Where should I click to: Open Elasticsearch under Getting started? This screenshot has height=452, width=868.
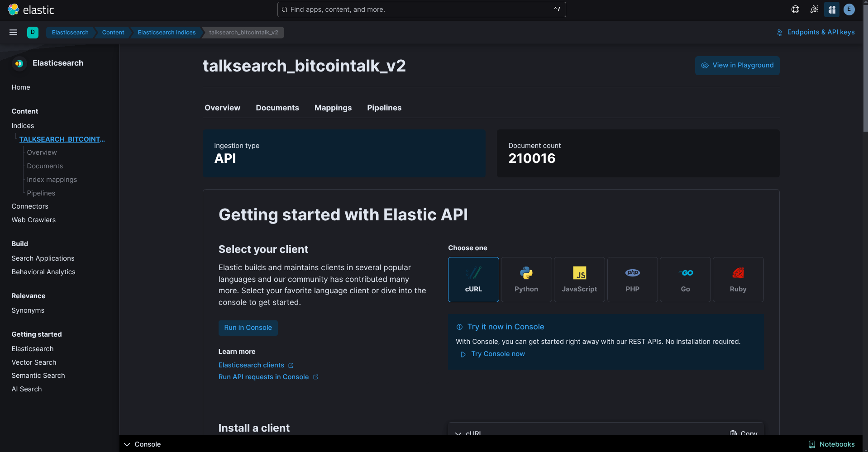33,349
